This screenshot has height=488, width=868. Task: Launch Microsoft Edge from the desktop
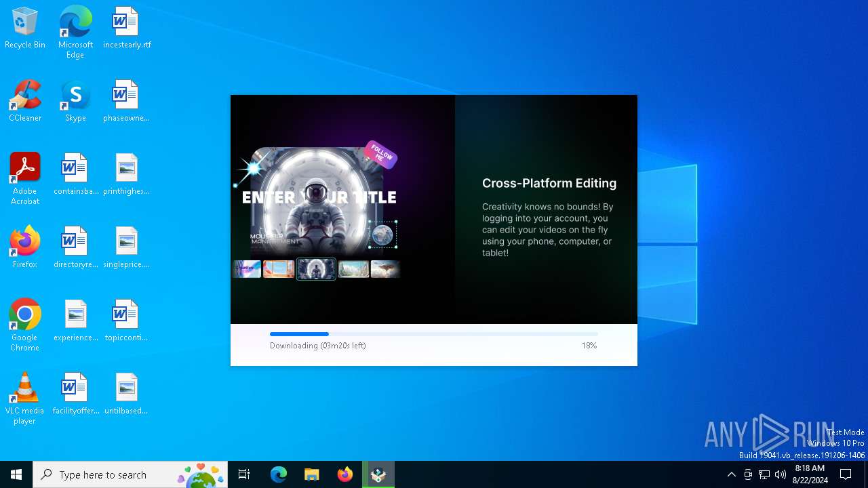[75, 33]
